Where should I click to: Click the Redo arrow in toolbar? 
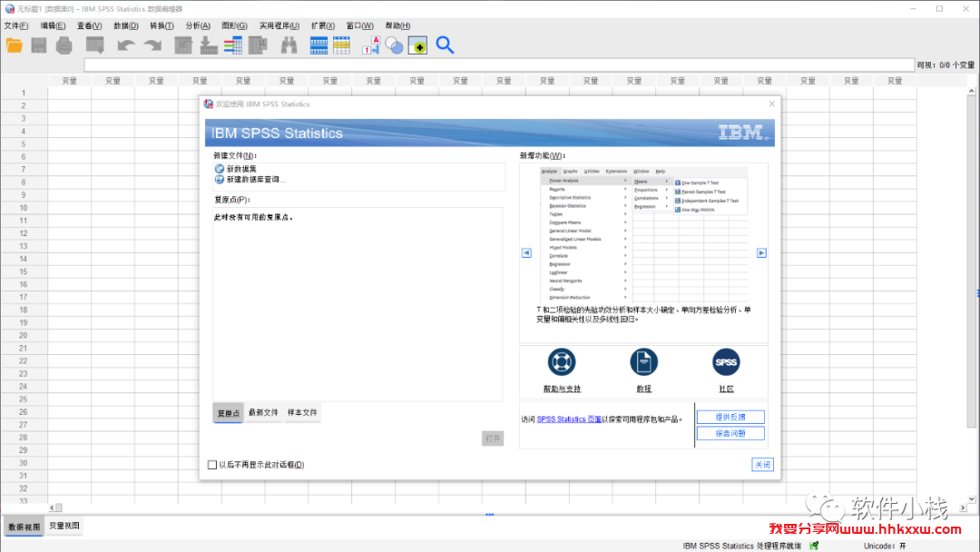coord(152,45)
